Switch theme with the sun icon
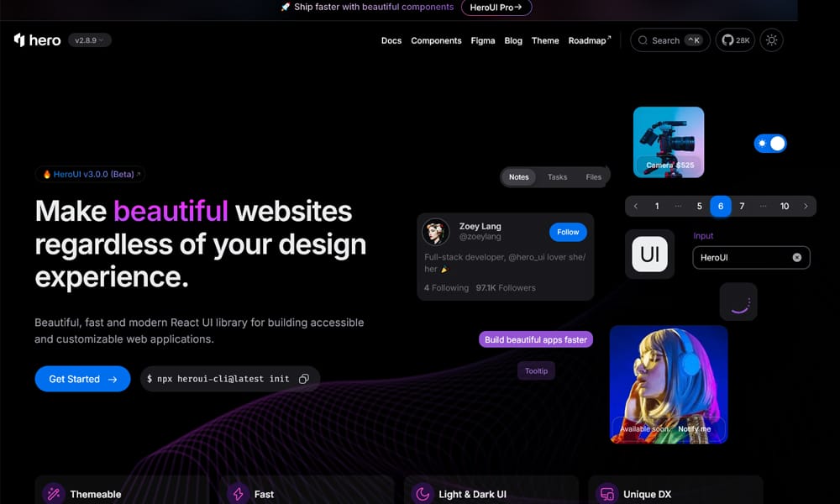This screenshot has height=504, width=840. pyautogui.click(x=771, y=40)
